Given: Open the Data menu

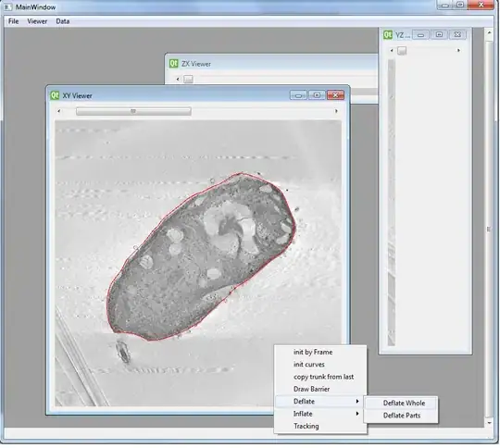Looking at the screenshot, I should [63, 21].
